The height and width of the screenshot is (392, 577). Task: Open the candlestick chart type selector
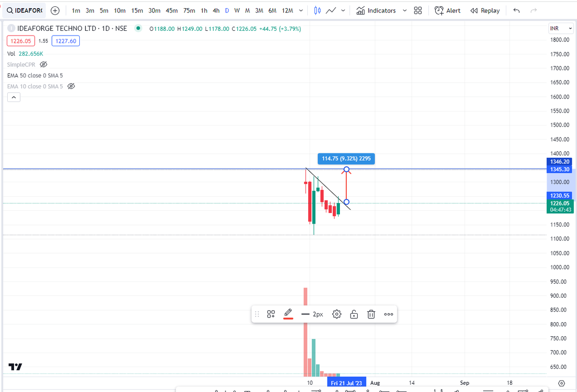click(317, 11)
